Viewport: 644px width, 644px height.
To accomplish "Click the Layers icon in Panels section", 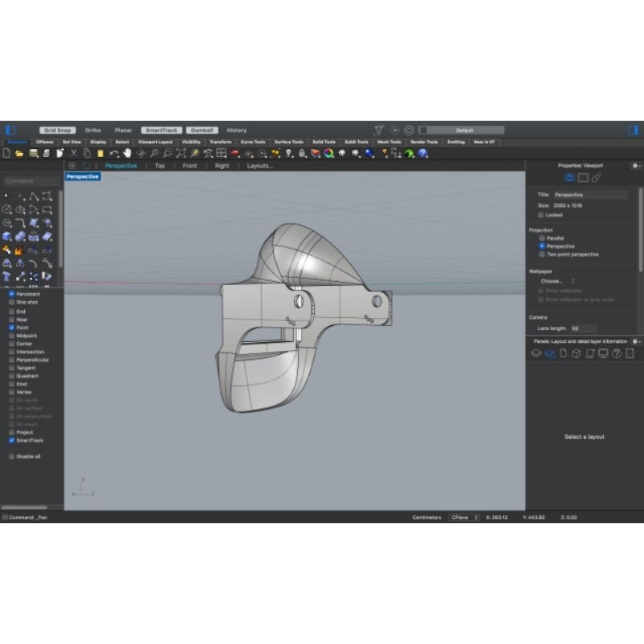I will (535, 353).
